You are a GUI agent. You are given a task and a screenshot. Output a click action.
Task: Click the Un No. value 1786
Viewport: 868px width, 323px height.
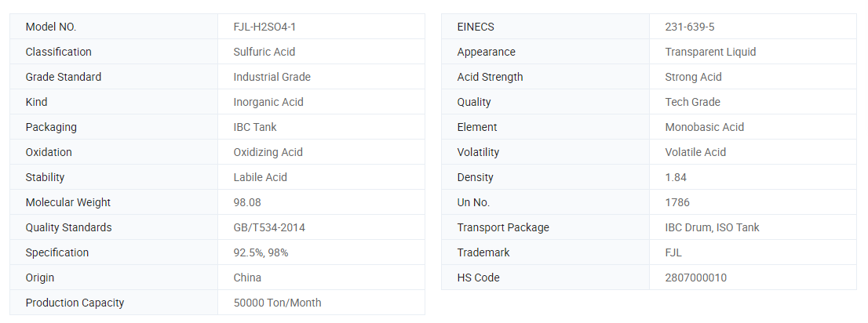tap(677, 202)
